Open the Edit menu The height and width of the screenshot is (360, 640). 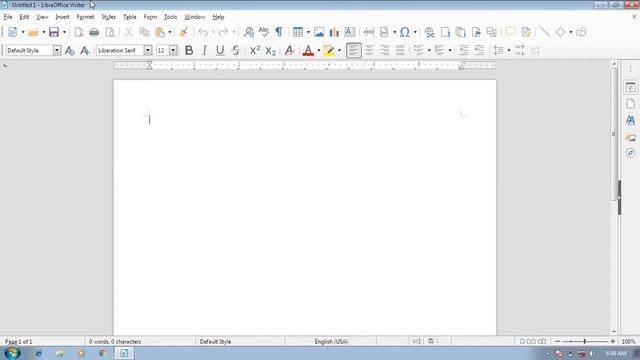pos(24,17)
